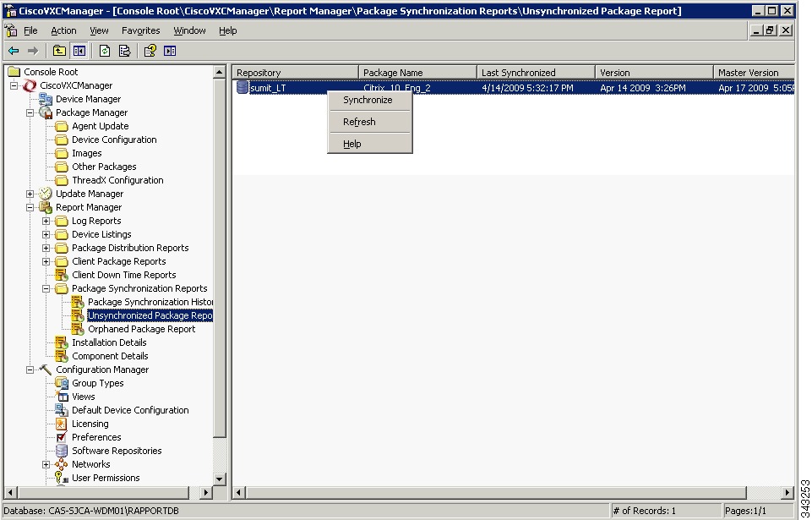Viewport: 812px width, 520px height.
Task: Collapse the Report Manager node
Action: tap(30, 207)
